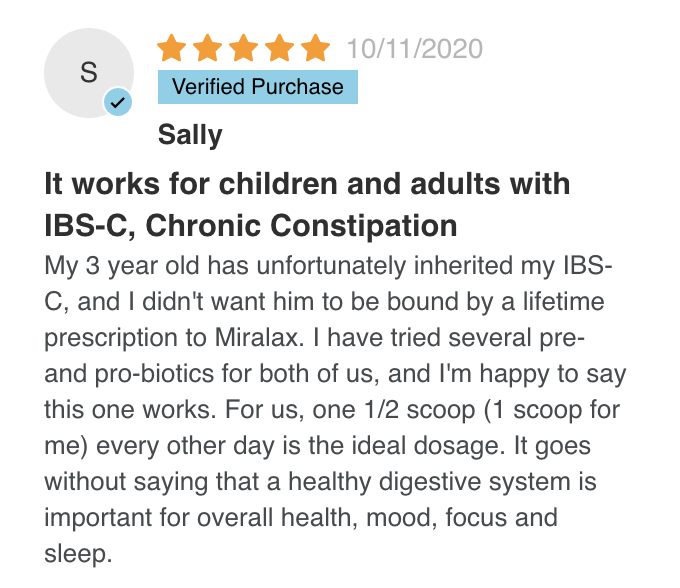Click the reviewer name Sally
This screenshot has width=680, height=588.
pos(190,135)
